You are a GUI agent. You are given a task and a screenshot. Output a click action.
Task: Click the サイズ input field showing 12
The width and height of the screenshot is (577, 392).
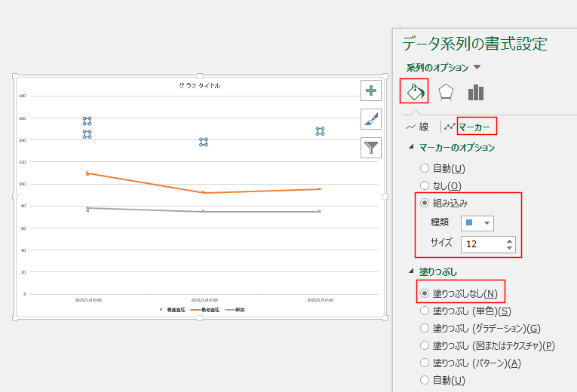[x=483, y=243]
